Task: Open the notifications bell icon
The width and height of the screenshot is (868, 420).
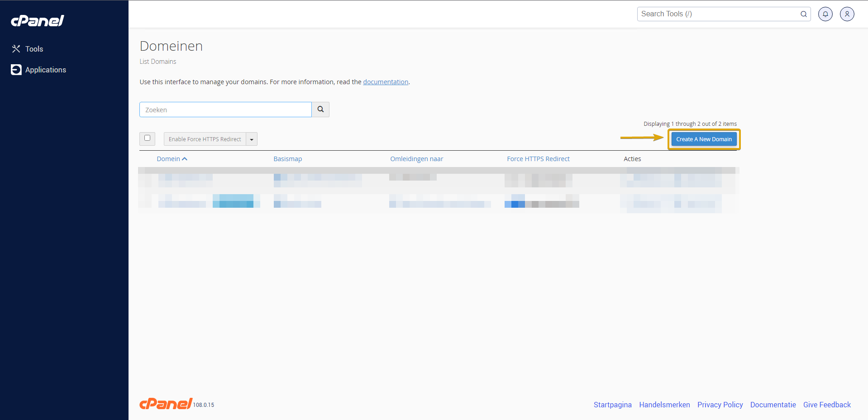Action: point(825,14)
